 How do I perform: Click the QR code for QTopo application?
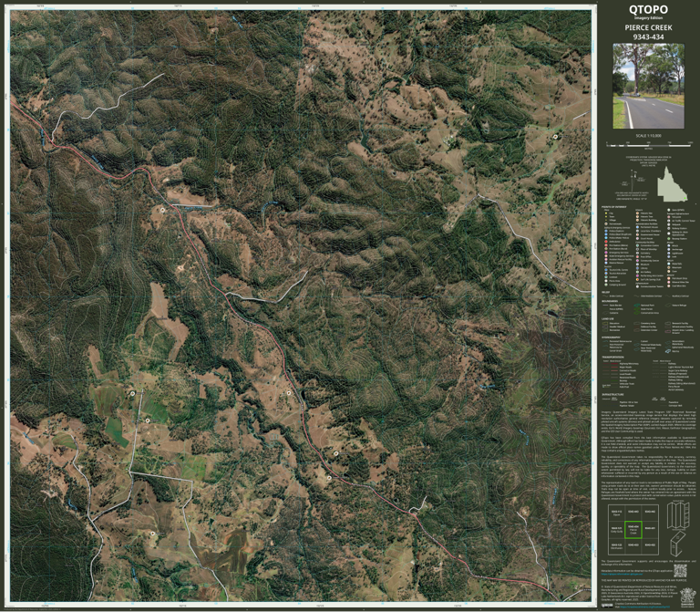pyautogui.click(x=680, y=571)
